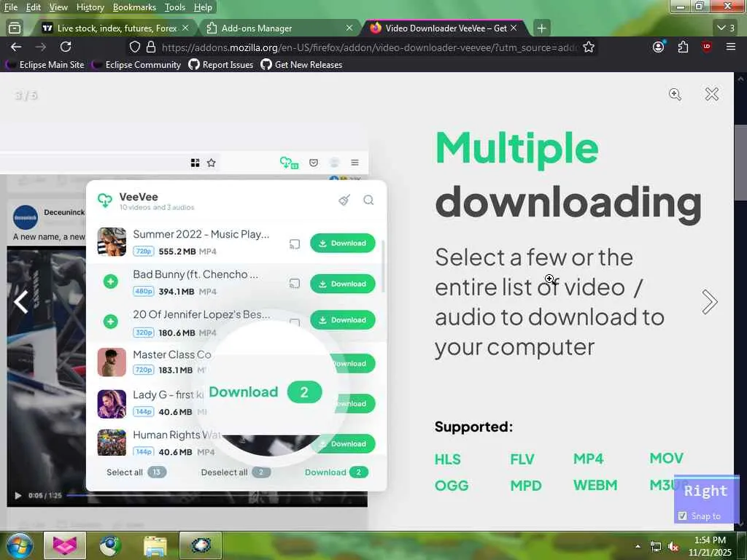This screenshot has width=747, height=560.
Task: Click the broom clear icon in VeeVee header
Action: click(x=344, y=200)
